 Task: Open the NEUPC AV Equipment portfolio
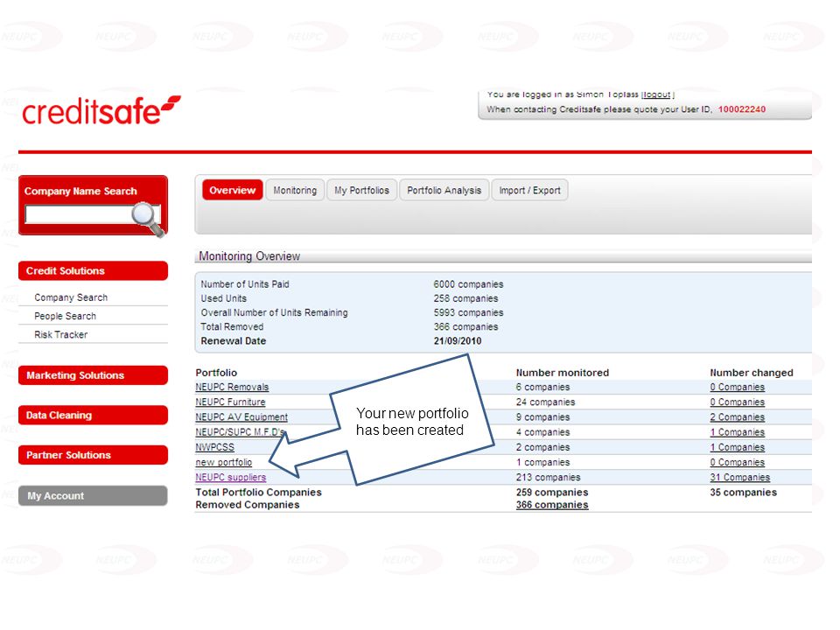click(x=241, y=416)
